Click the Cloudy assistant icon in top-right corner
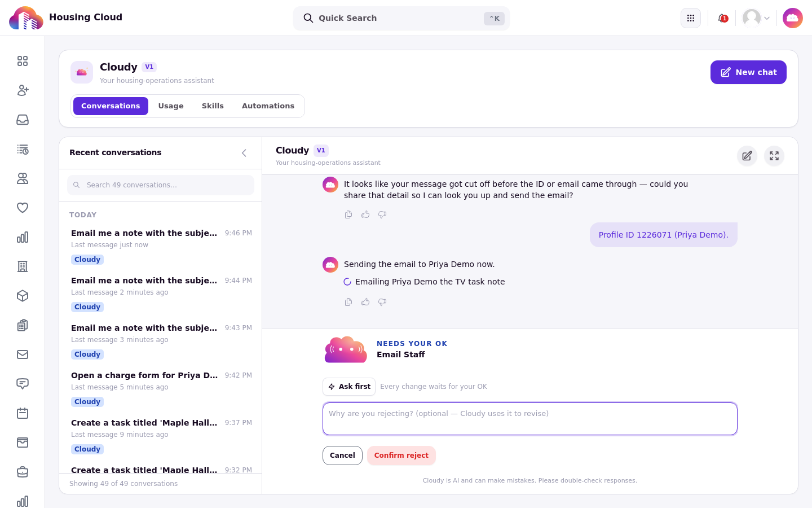This screenshot has width=812, height=508. [x=793, y=18]
